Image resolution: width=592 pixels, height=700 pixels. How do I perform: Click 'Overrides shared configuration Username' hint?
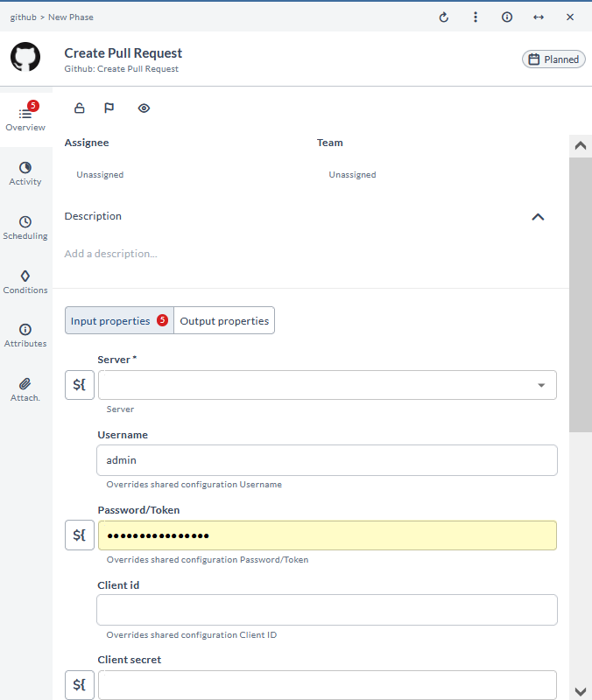(194, 485)
